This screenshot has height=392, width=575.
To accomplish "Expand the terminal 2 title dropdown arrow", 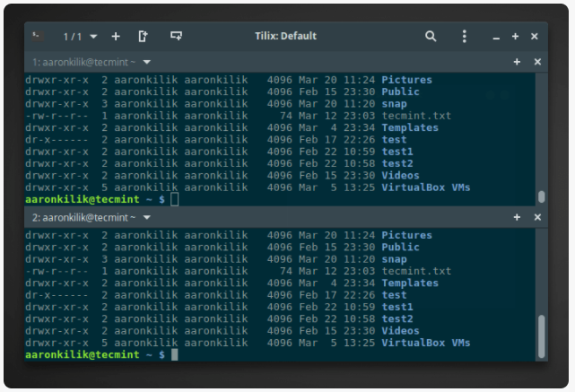I will pos(147,217).
